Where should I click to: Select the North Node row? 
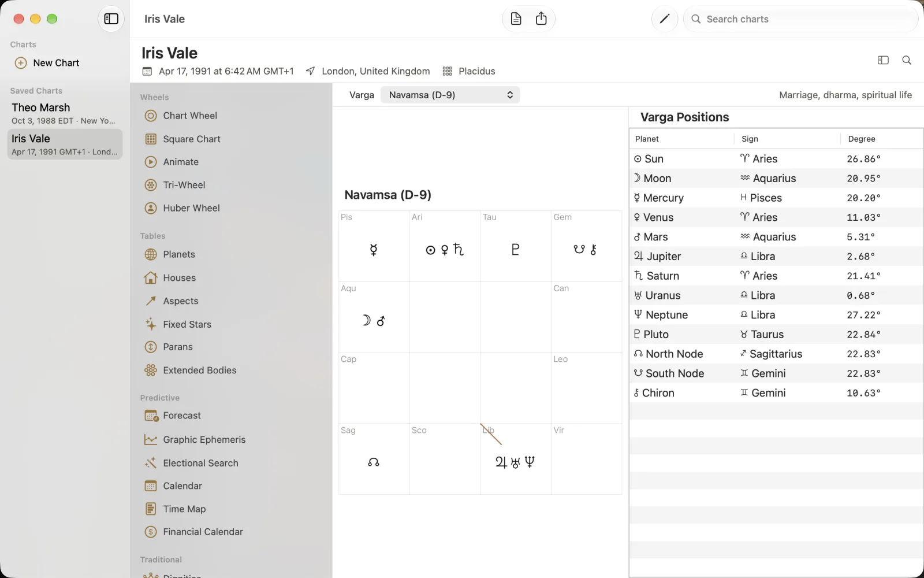click(776, 354)
